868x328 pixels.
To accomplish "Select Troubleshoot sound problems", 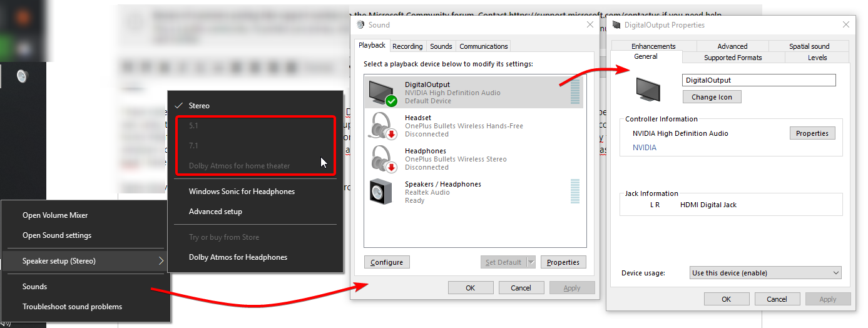I will (x=86, y=307).
